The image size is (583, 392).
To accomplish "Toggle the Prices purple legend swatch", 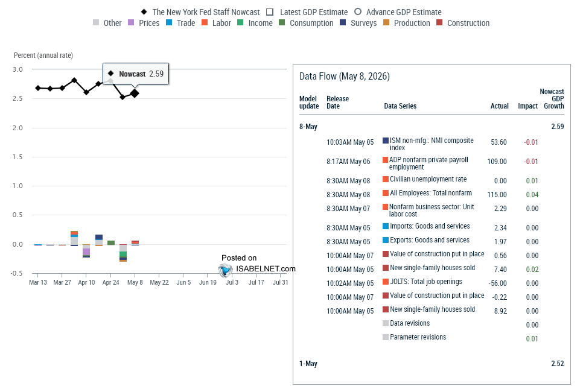I will (131, 23).
